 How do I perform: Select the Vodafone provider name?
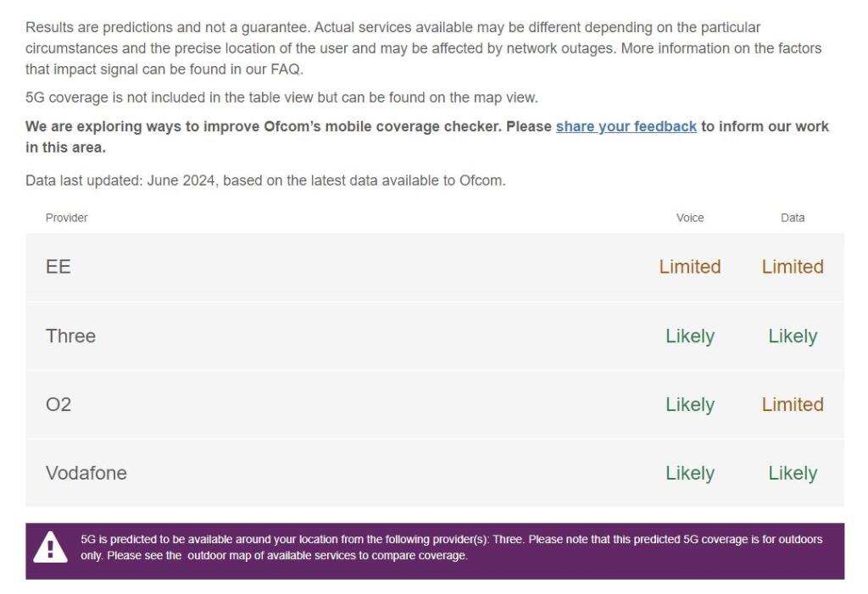pos(86,473)
